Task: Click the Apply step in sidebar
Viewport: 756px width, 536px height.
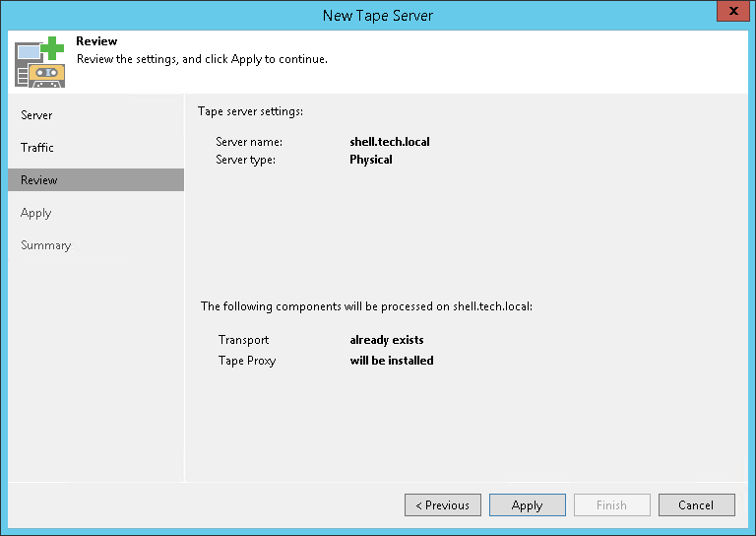Action: click(x=35, y=213)
